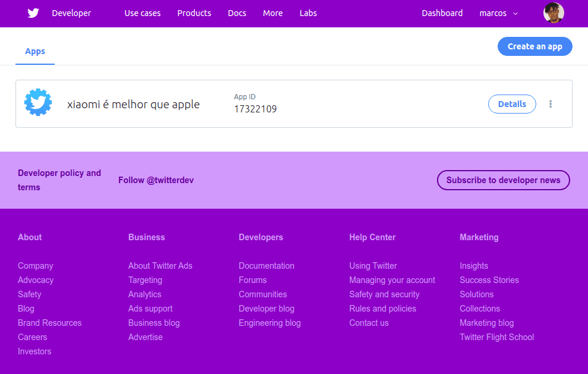588x374 pixels.
Task: Click Subscribe to developer news
Action: 503,180
